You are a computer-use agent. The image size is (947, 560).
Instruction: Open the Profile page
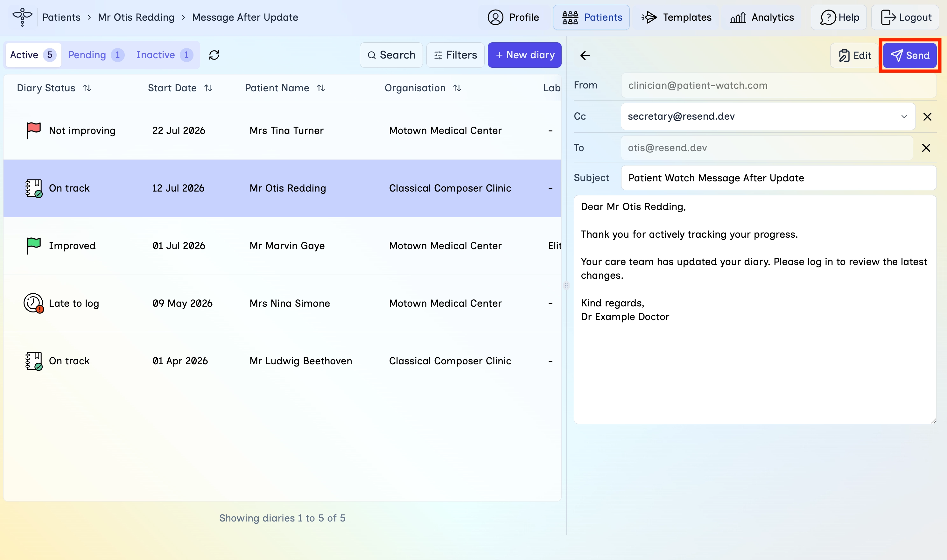pyautogui.click(x=514, y=17)
